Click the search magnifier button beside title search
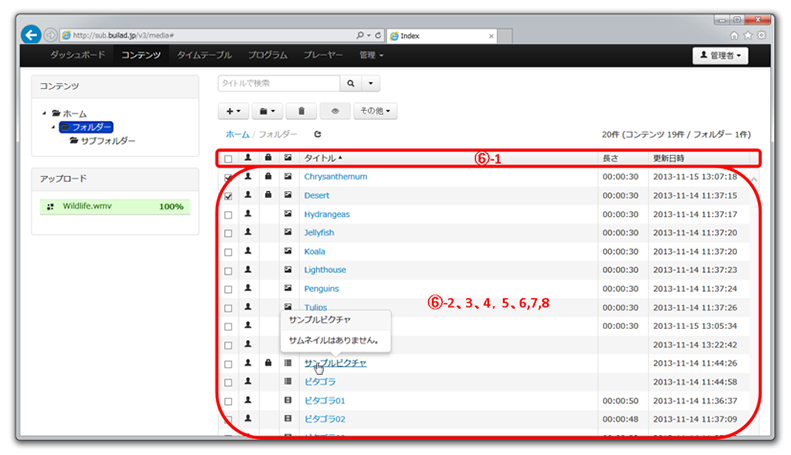The width and height of the screenshot is (791, 455). point(351,83)
